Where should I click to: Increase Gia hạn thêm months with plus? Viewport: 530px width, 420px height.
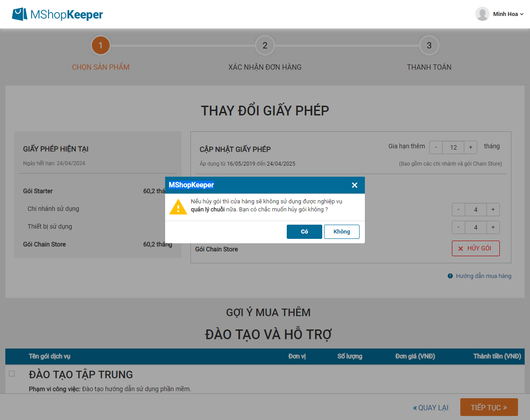pos(471,147)
